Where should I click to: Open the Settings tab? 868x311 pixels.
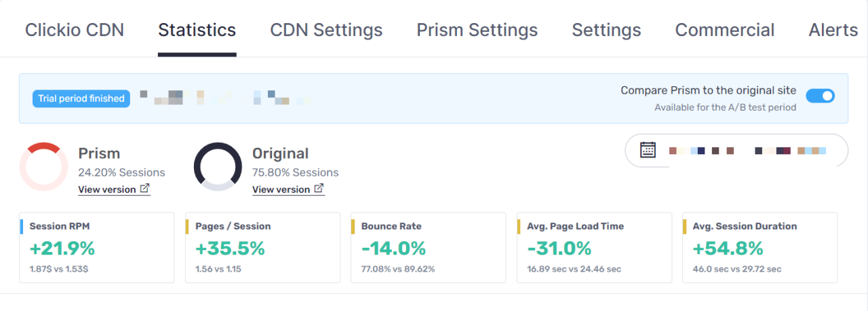pos(606,30)
